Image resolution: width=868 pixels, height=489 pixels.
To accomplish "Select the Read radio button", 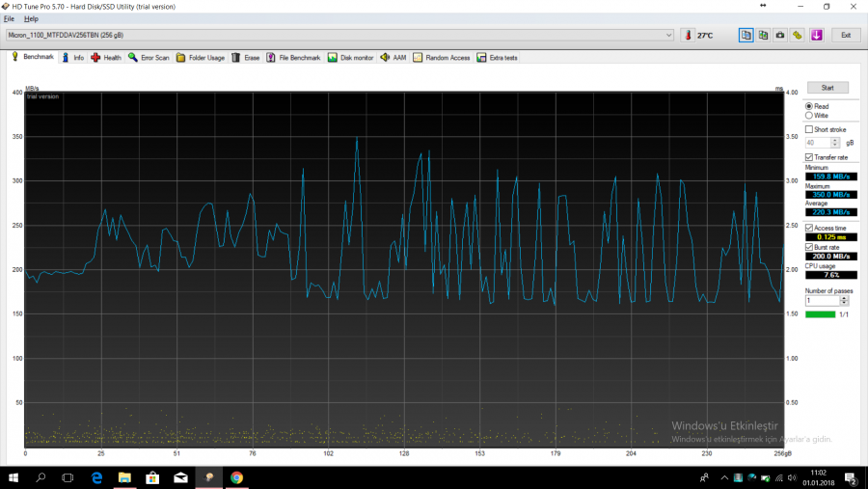I will coord(809,106).
